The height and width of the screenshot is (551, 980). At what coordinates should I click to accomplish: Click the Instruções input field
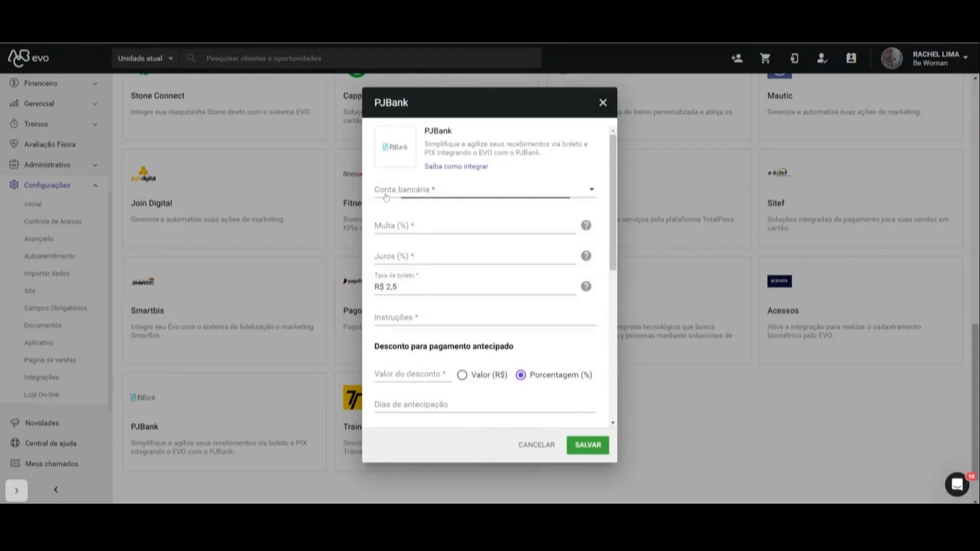coord(484,317)
